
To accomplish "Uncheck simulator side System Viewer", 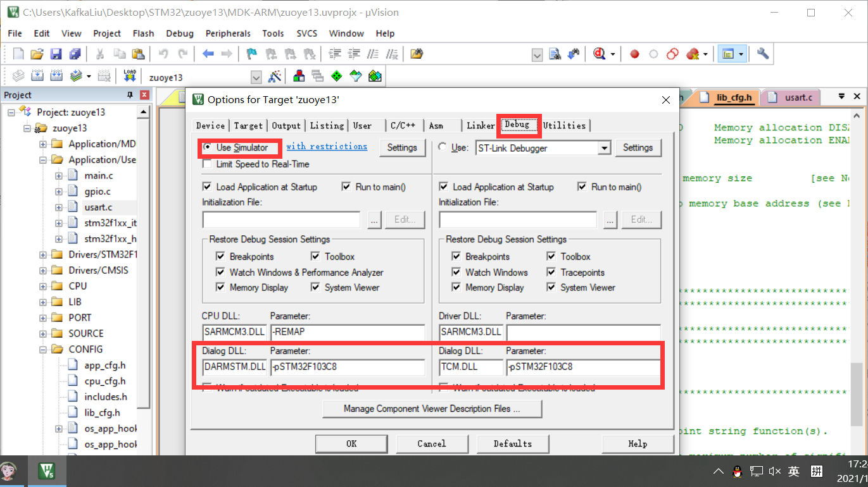I will tap(315, 287).
